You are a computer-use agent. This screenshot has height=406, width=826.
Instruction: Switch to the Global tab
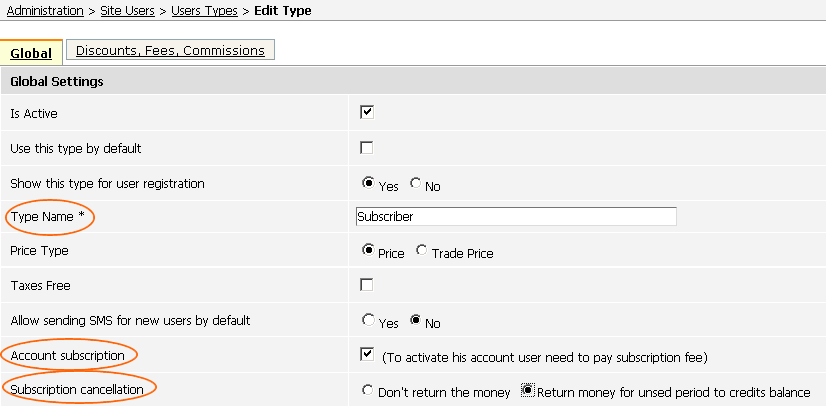[x=31, y=53]
